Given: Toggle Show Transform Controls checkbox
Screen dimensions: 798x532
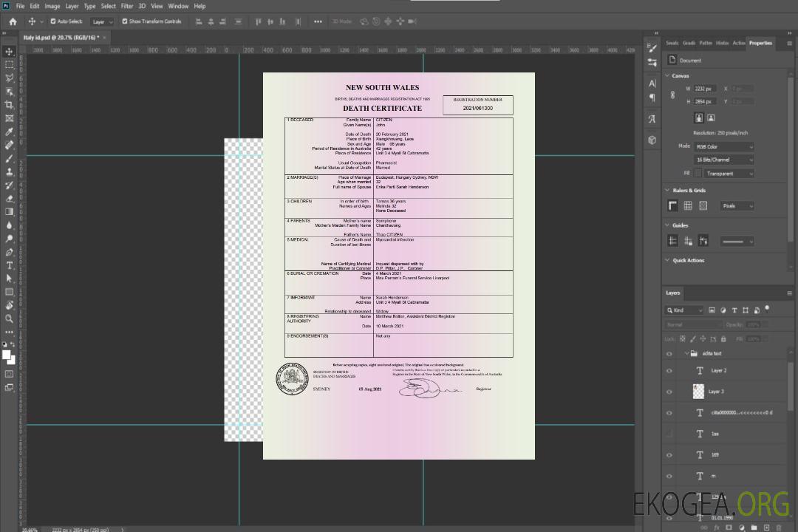Looking at the screenshot, I should click(125, 21).
